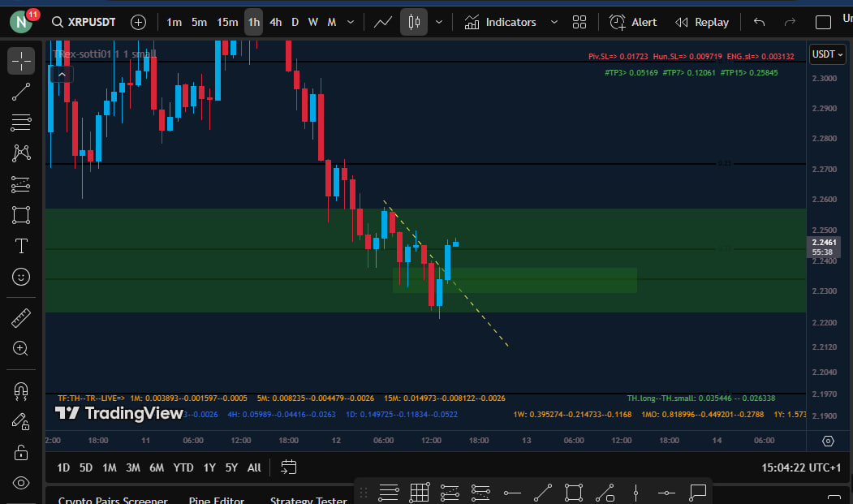This screenshot has width=853, height=504.
Task: Open the Indicators dialog
Action: coord(500,22)
